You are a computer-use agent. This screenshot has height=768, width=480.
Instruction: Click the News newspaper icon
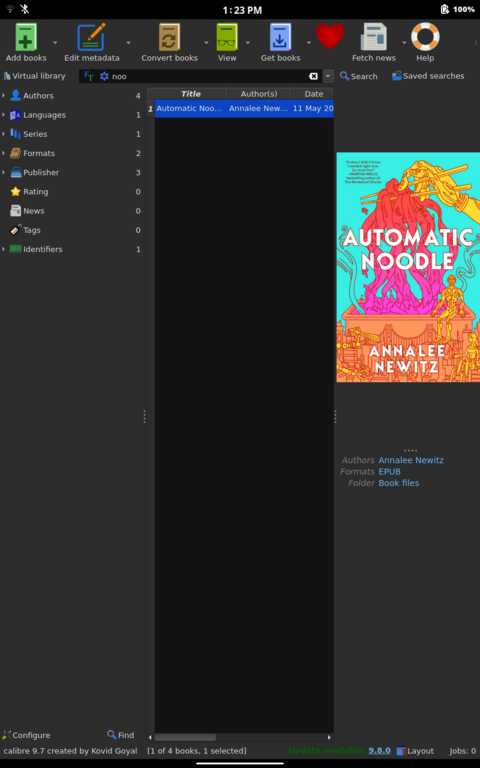coord(15,211)
